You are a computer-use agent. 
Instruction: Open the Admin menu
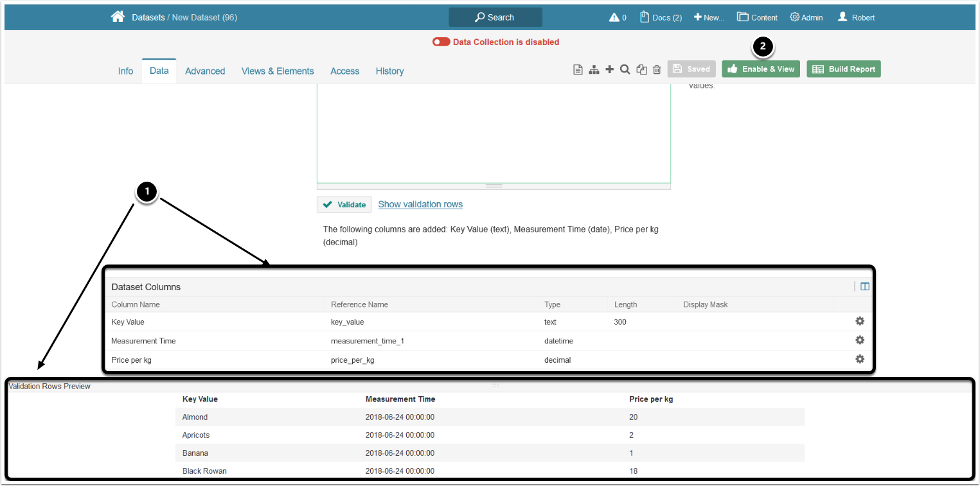click(x=806, y=17)
